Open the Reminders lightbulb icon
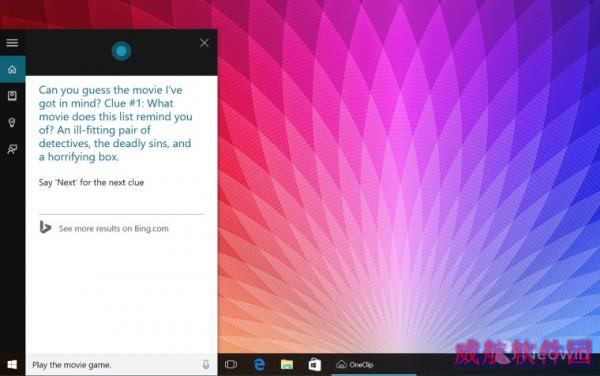Image resolution: width=600 pixels, height=376 pixels. pos(12,122)
